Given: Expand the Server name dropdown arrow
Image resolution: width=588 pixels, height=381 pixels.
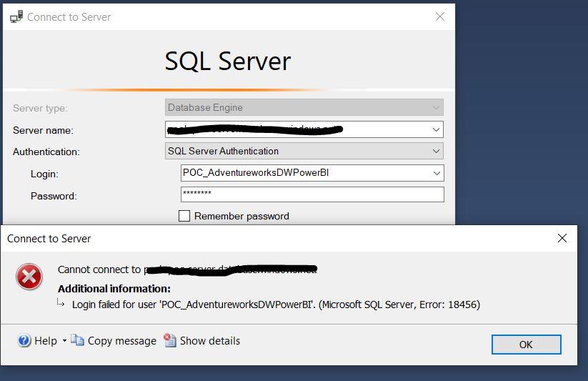Looking at the screenshot, I should (436, 129).
